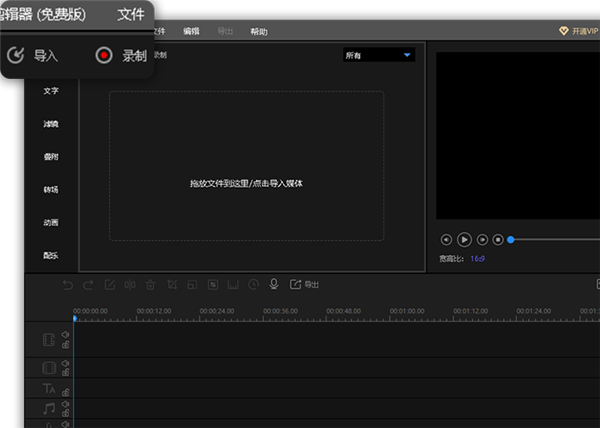Viewport: 600px width, 428px height.
Task: Click the split clip icon in toolbar
Action: coord(130,285)
